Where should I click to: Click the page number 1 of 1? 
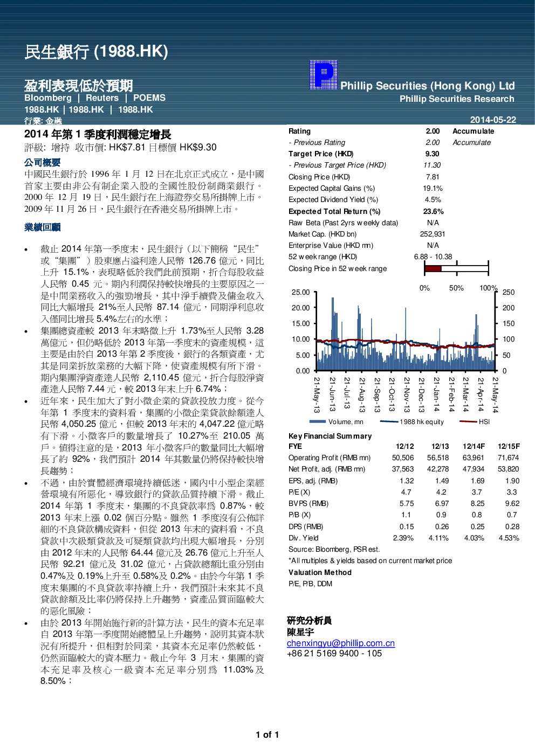[267, 734]
